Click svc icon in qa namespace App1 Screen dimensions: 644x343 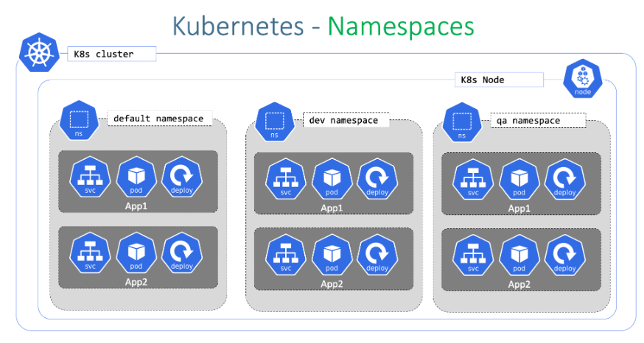point(473,180)
